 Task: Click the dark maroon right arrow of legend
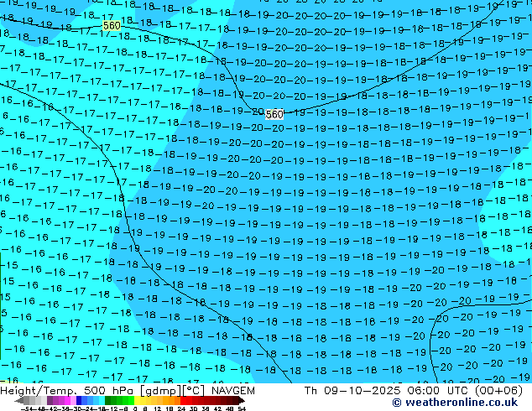(242, 400)
